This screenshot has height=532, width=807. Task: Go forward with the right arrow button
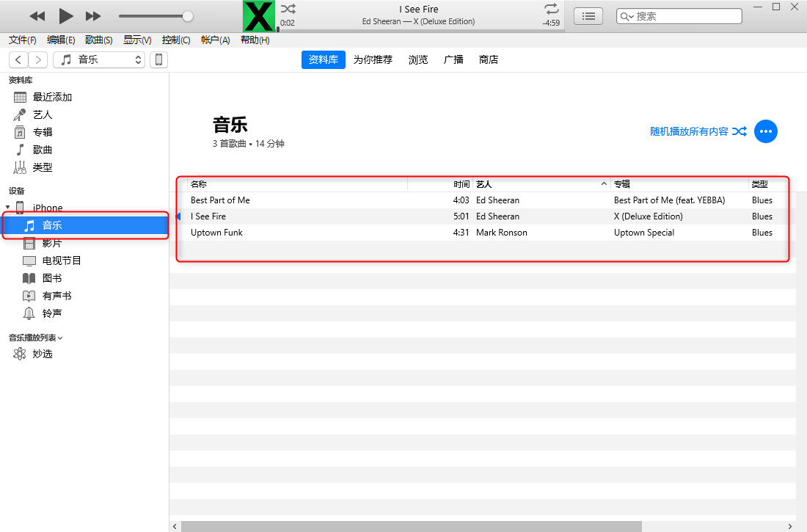38,59
